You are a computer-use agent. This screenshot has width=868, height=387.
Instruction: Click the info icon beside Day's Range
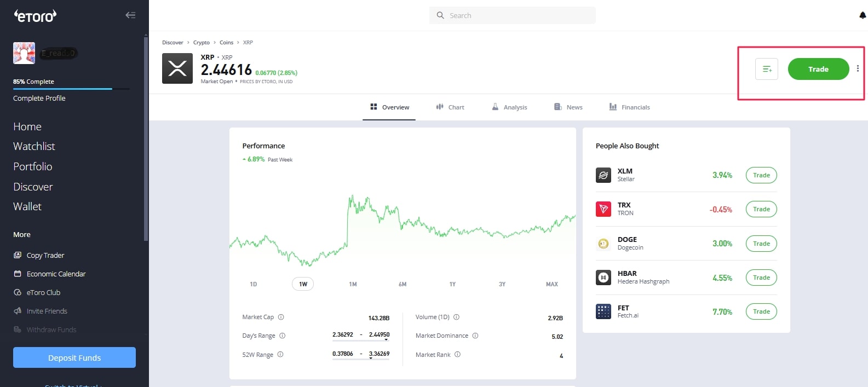(283, 336)
